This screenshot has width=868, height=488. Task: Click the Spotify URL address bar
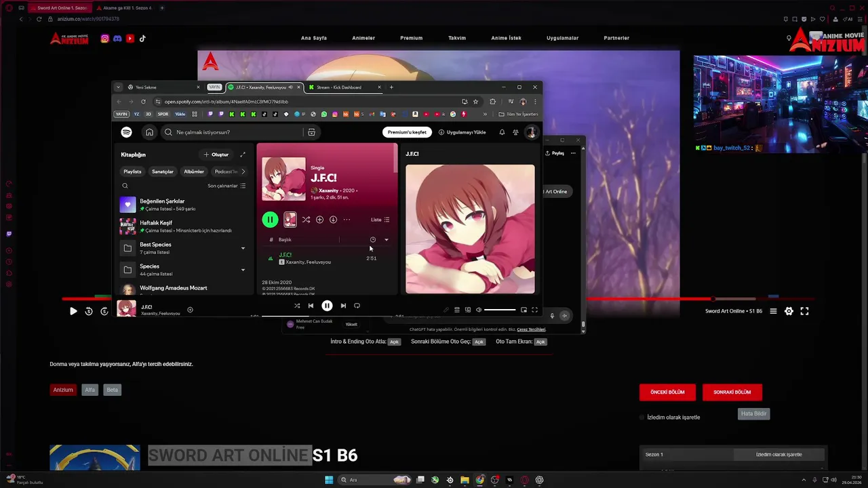pyautogui.click(x=305, y=102)
